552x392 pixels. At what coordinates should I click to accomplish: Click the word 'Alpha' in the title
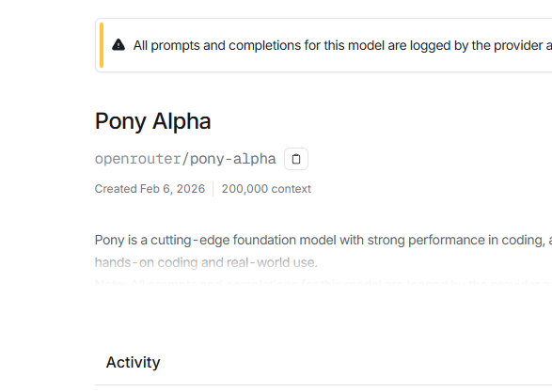click(x=181, y=121)
